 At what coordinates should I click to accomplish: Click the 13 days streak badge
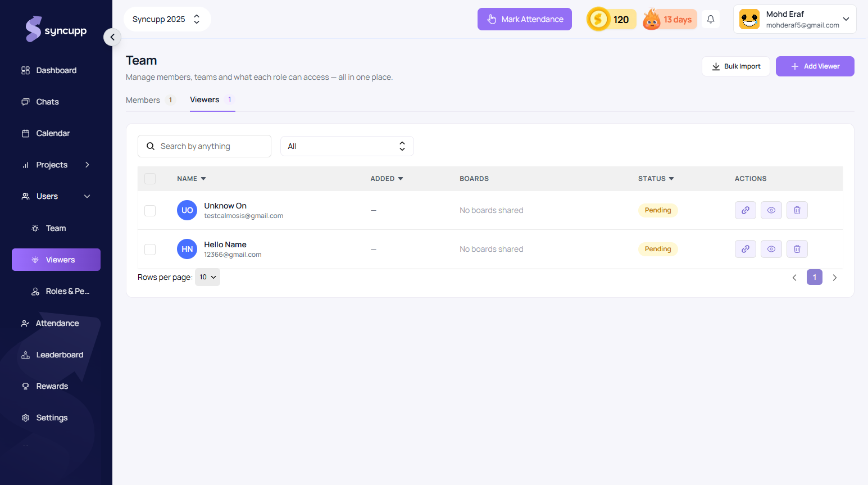[670, 19]
